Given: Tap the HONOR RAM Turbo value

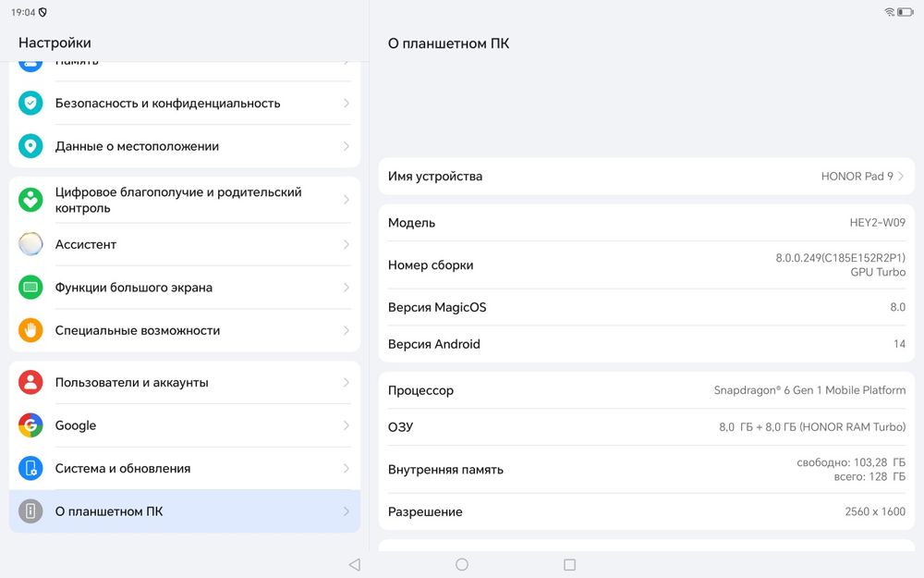Looking at the screenshot, I should click(x=812, y=427).
